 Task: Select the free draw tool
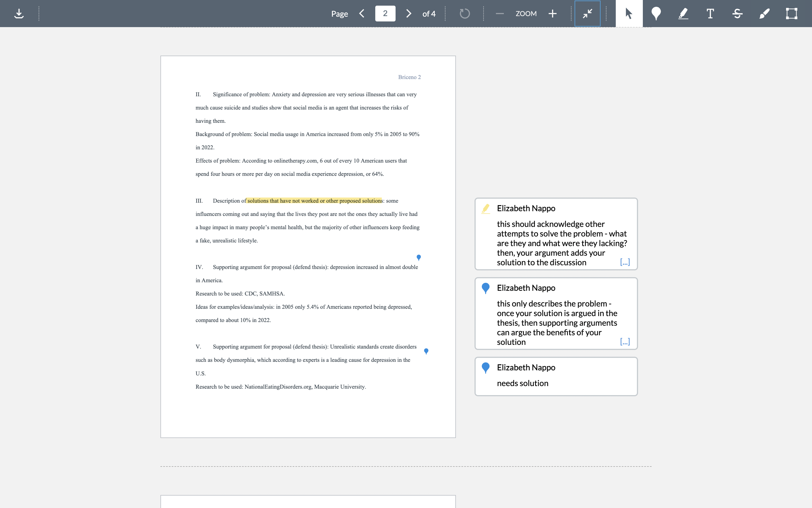pyautogui.click(x=764, y=14)
